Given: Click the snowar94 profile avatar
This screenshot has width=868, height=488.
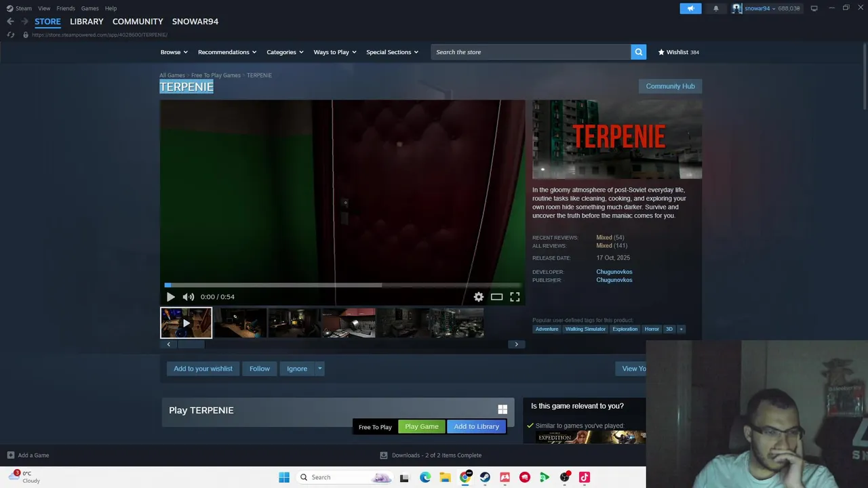Looking at the screenshot, I should (737, 8).
